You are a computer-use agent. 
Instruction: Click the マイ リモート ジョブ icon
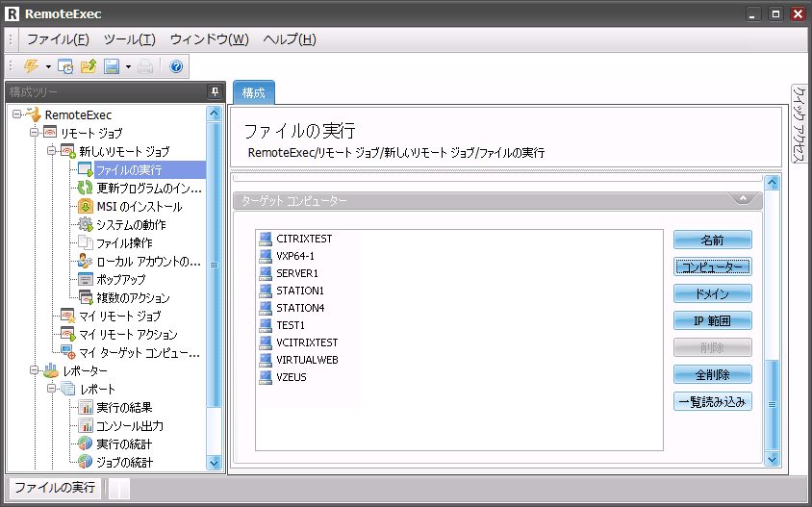pos(68,316)
